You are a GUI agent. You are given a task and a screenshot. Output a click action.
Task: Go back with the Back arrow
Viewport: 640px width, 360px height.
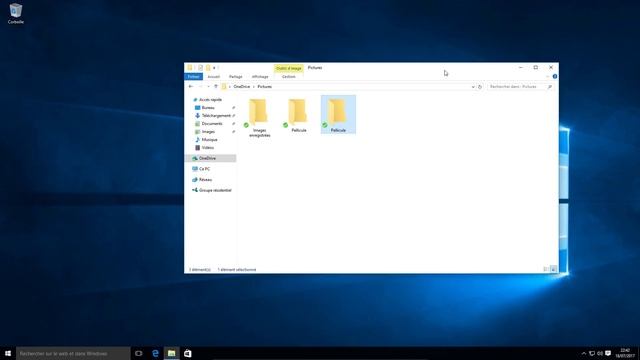(x=191, y=87)
